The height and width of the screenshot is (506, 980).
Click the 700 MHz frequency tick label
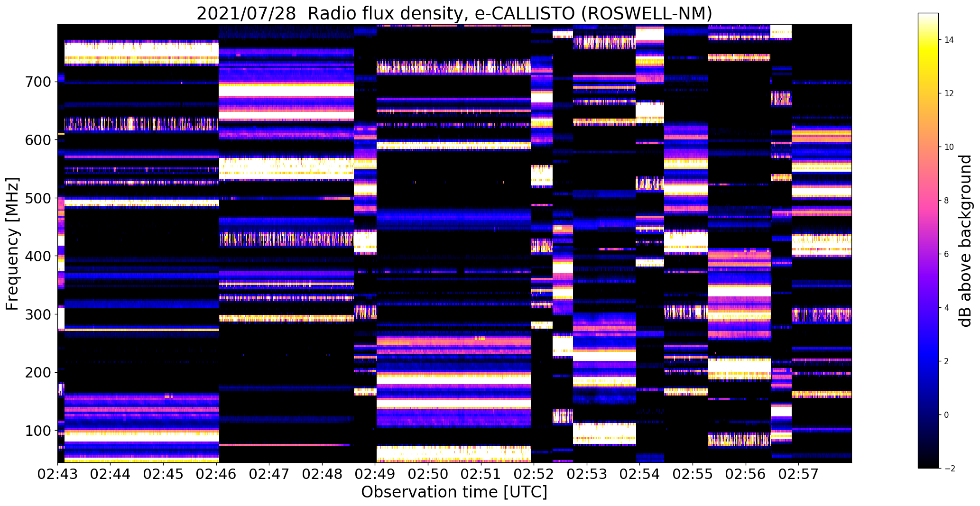tap(37, 82)
